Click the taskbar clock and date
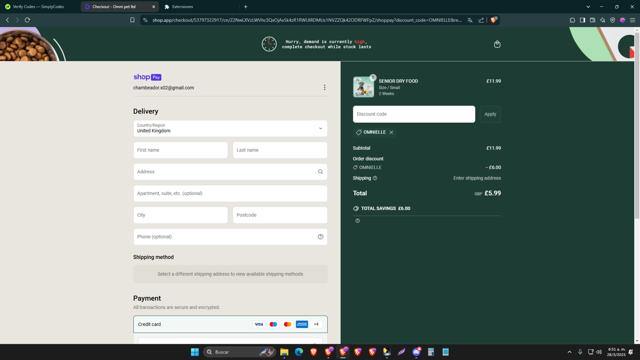Image resolution: width=640 pixels, height=360 pixels. coord(616,352)
